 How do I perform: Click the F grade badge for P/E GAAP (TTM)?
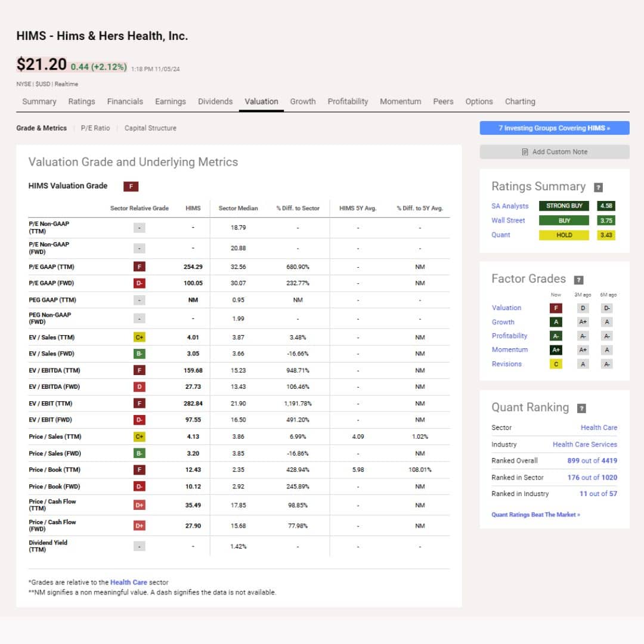tap(139, 267)
